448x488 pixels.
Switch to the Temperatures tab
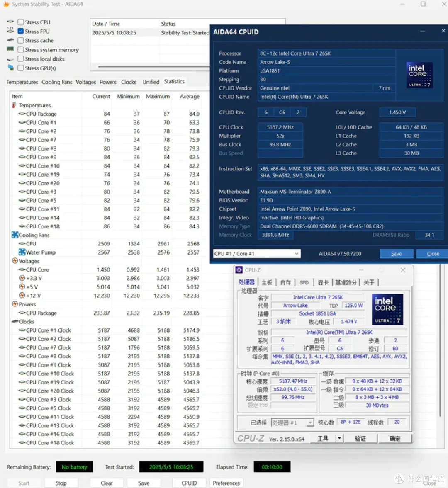22,82
